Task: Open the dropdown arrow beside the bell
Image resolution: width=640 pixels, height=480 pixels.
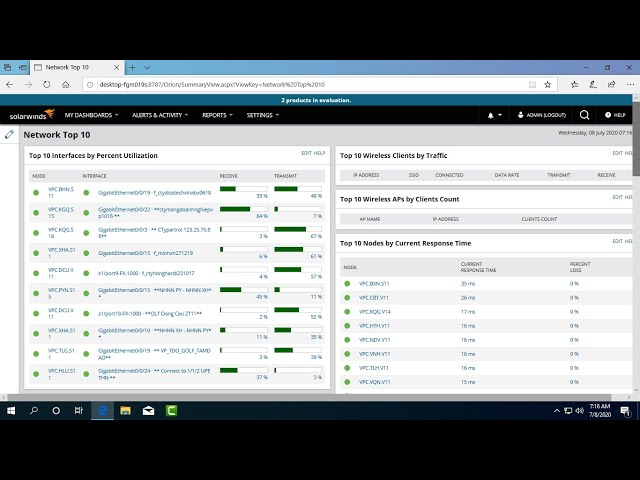Action: 500,116
